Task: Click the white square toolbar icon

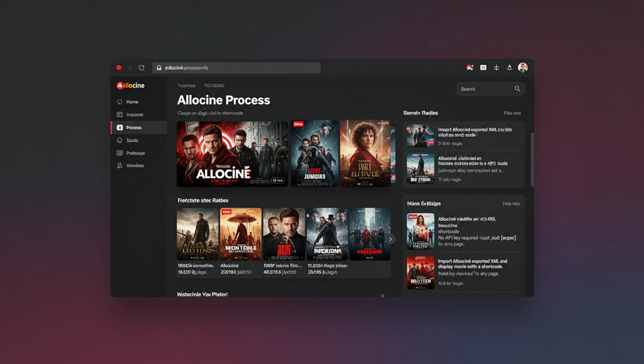Action: click(483, 68)
